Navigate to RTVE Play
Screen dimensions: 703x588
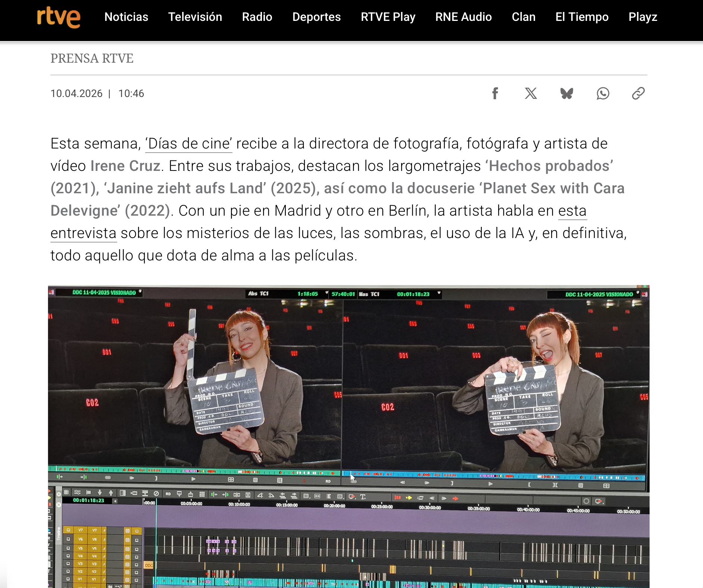click(x=388, y=17)
